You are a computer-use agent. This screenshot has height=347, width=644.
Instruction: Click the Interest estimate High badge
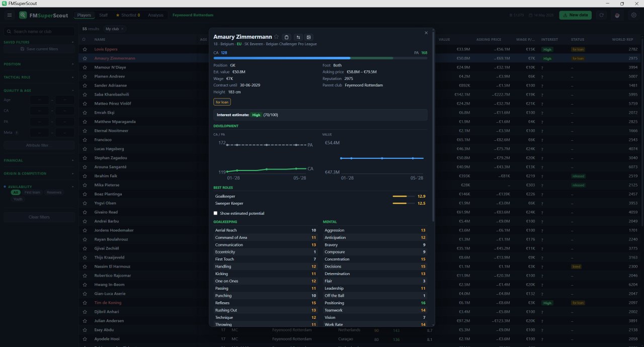tap(256, 115)
